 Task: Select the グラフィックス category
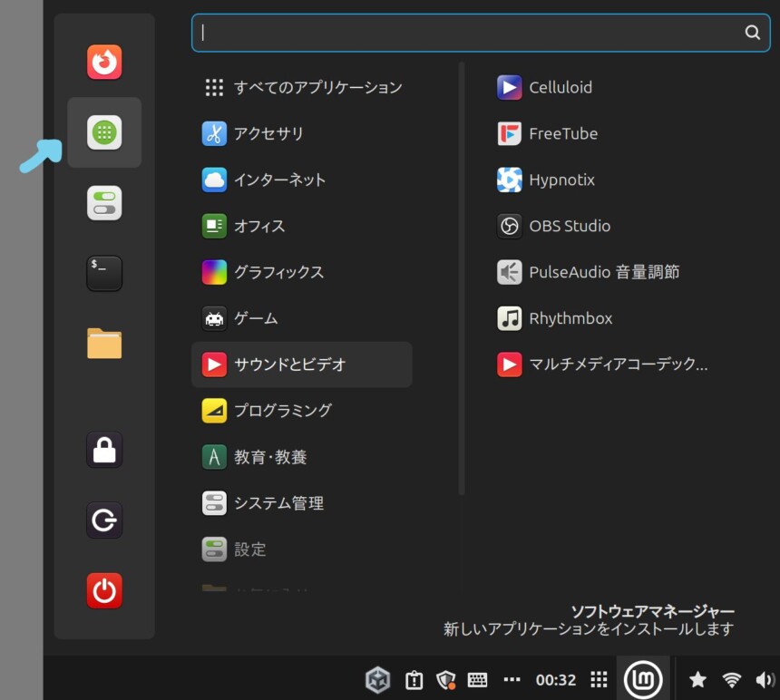point(302,272)
